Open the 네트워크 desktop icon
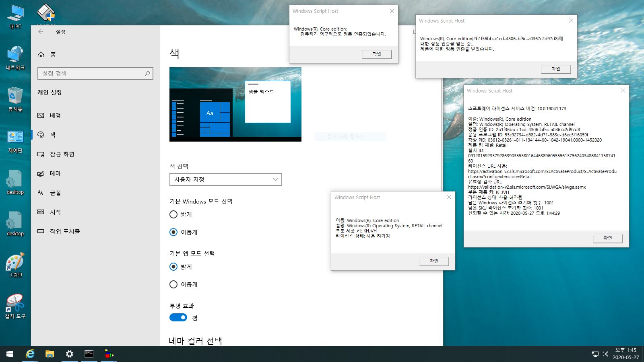Viewport: 644px width, 362px height. pos(15,58)
